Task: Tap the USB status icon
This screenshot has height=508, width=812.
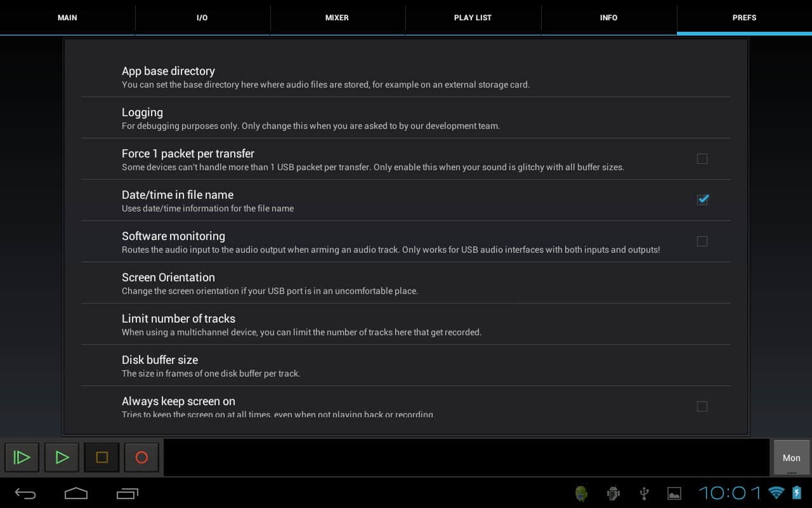Action: tap(644, 493)
